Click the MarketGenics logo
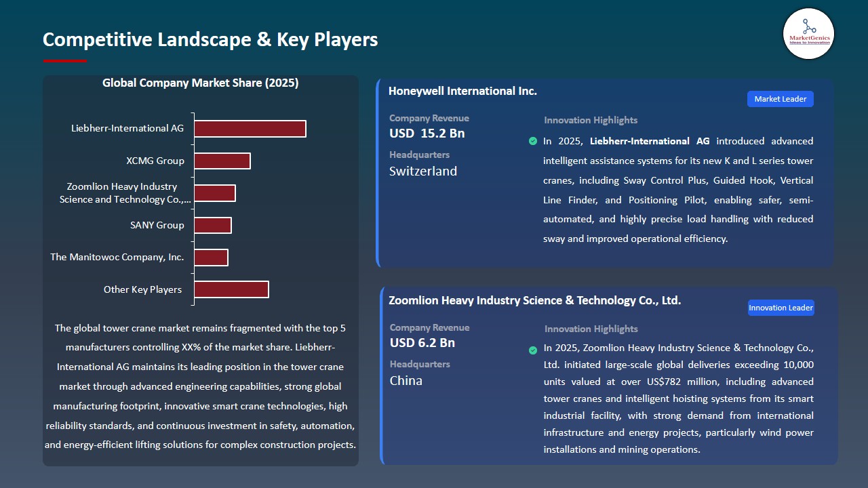This screenshot has height=488, width=868. click(808, 33)
